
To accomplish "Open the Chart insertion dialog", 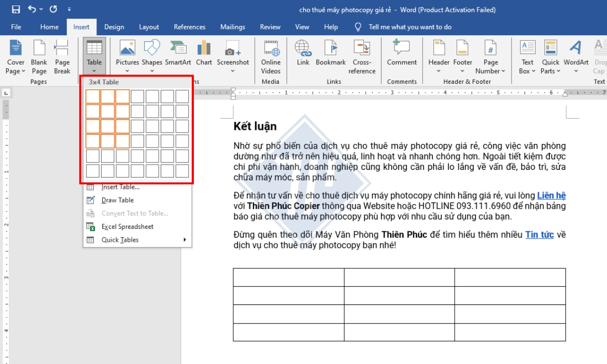I will (204, 55).
